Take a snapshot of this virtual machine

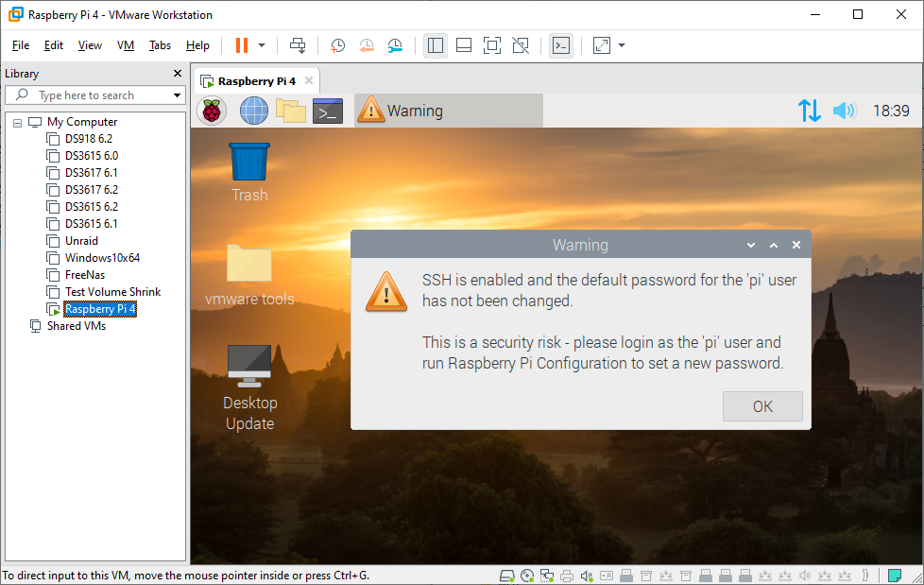(x=337, y=45)
